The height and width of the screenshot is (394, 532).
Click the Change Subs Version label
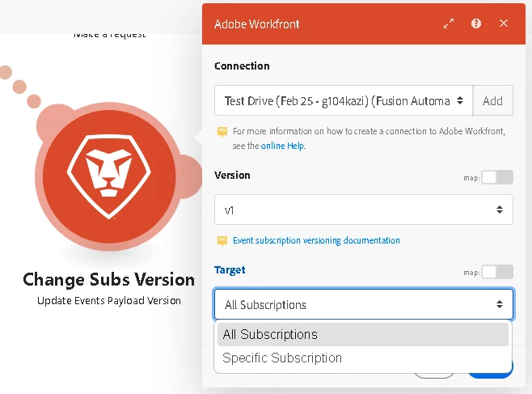point(109,280)
